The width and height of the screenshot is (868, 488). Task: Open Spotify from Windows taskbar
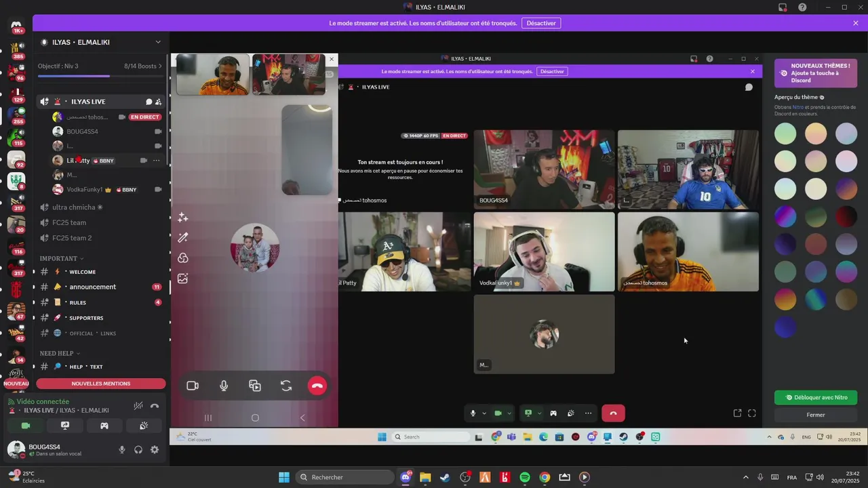click(525, 477)
